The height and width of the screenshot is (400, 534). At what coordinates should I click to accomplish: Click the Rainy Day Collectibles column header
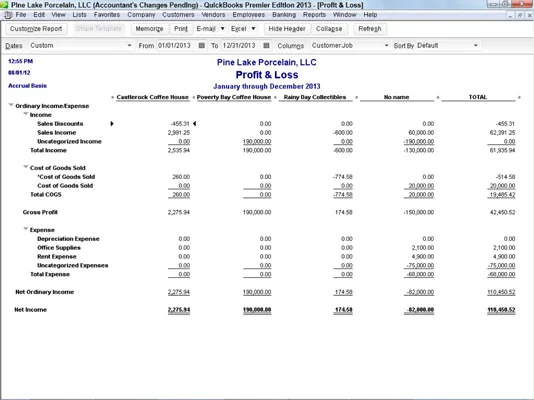315,97
